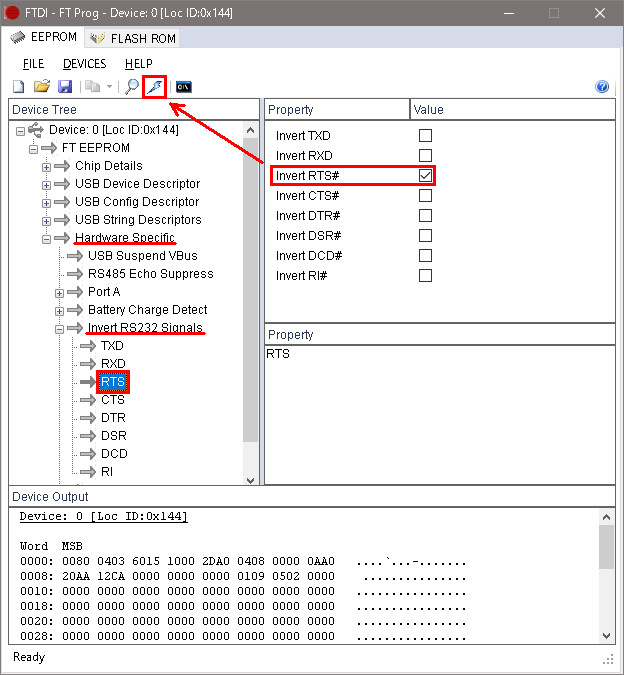The height and width of the screenshot is (675, 624).
Task: Click the Property column header
Action: pyautogui.click(x=337, y=110)
